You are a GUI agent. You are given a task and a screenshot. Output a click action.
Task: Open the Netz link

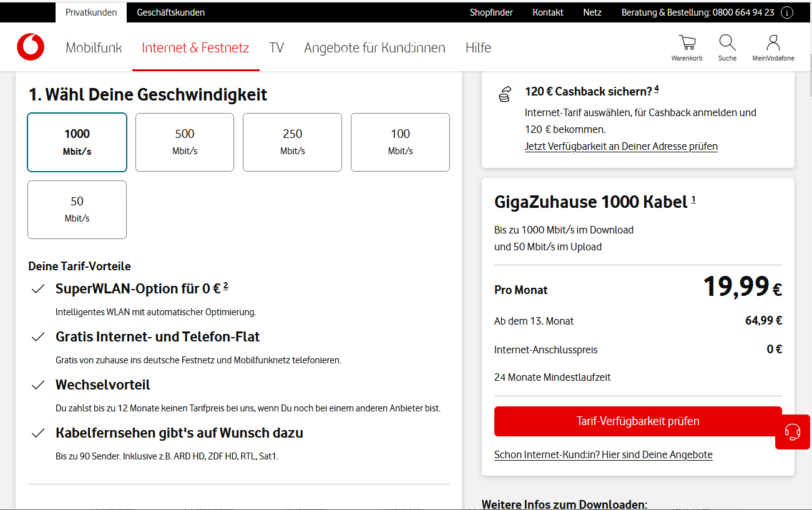pyautogui.click(x=592, y=12)
